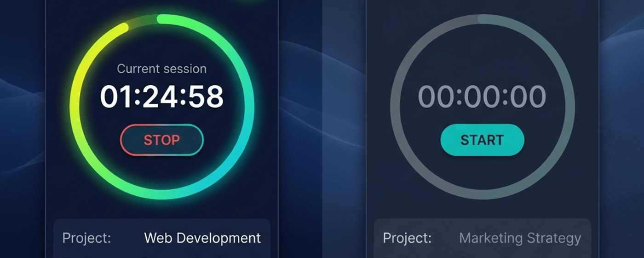Select the Web Development project value
The image size is (644, 258).
[202, 238]
